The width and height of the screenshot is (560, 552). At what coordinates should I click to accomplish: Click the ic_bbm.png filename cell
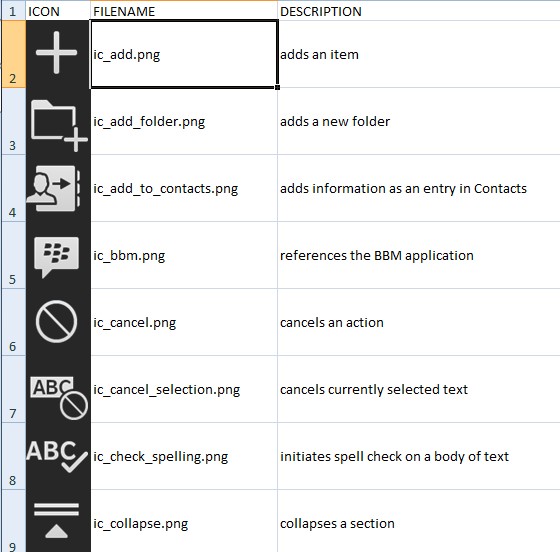184,255
